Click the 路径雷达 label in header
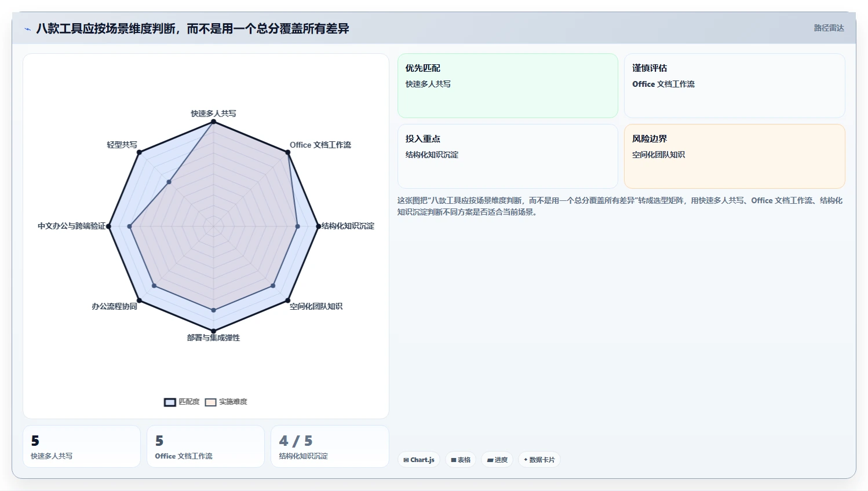868x491 pixels. coord(829,28)
